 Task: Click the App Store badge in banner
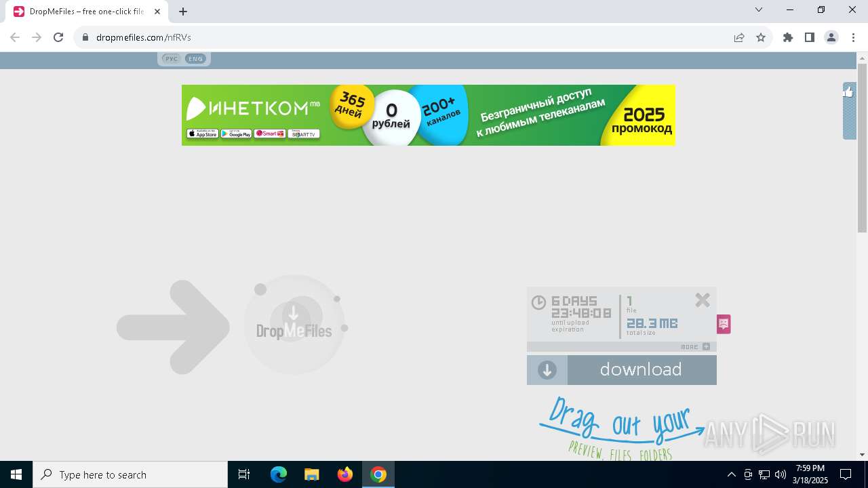coord(202,134)
